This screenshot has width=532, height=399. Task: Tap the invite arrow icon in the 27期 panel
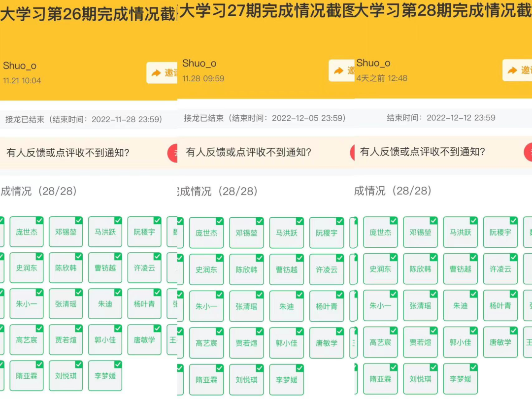[x=338, y=71]
